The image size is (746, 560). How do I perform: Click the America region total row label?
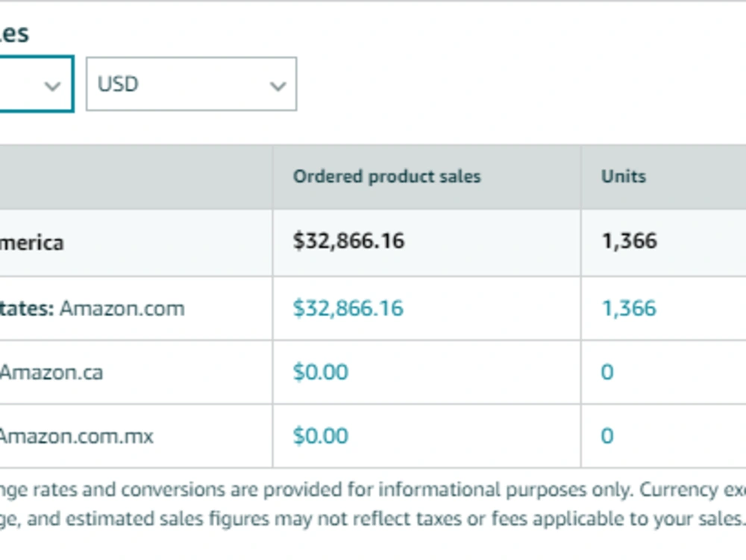point(31,243)
